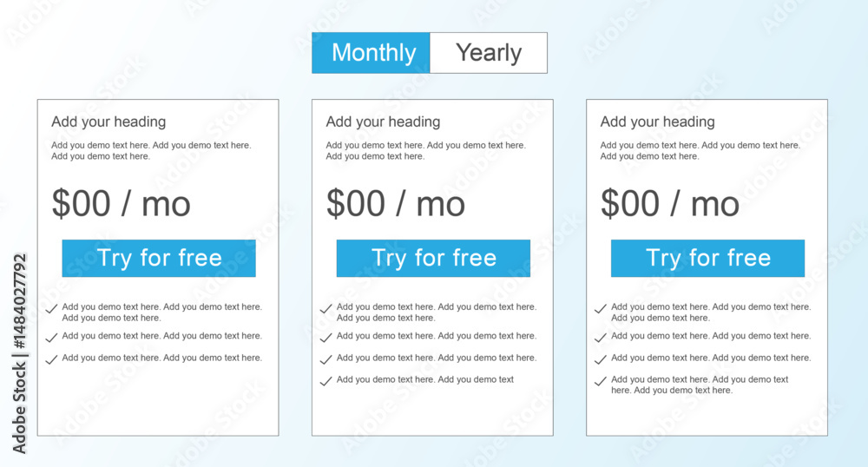Click Try for free in third card

[708, 259]
